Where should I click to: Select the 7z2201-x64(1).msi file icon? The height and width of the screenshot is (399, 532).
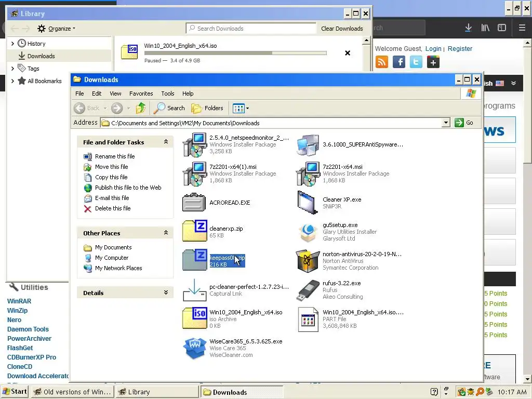pos(194,174)
